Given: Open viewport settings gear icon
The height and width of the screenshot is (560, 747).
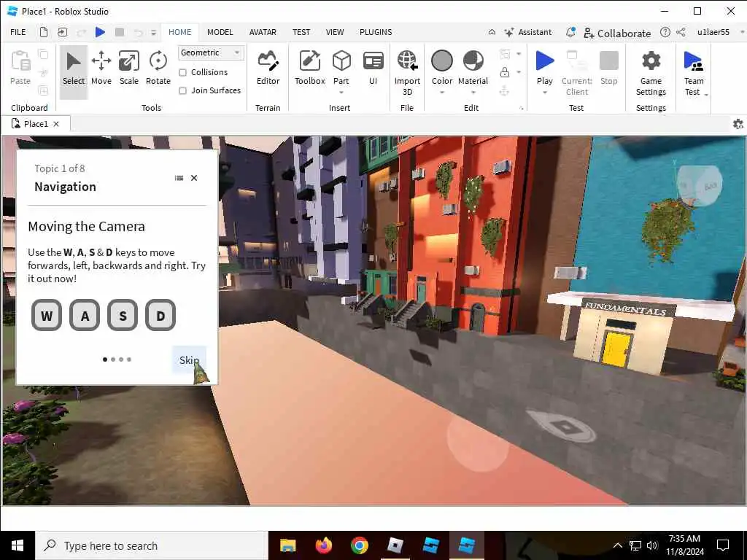Looking at the screenshot, I should [738, 124].
